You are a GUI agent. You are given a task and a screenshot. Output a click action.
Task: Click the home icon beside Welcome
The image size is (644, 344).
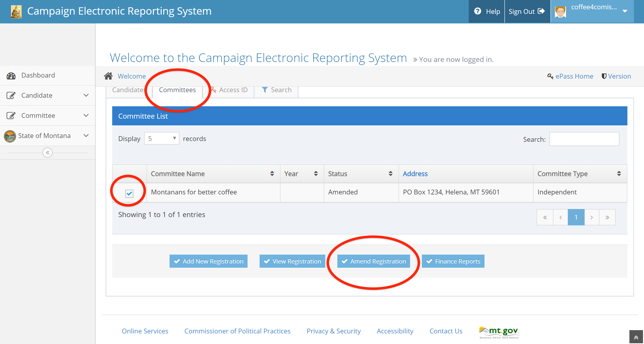click(x=108, y=76)
